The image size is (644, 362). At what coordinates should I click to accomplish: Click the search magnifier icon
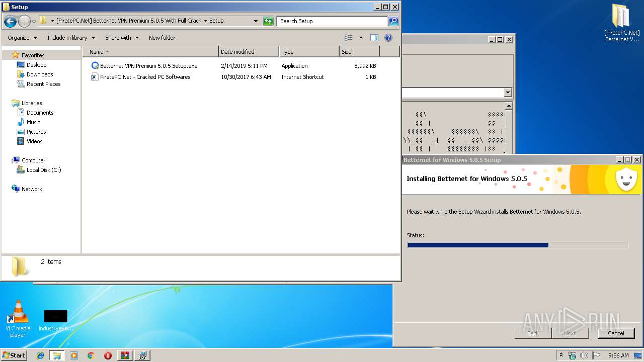393,21
